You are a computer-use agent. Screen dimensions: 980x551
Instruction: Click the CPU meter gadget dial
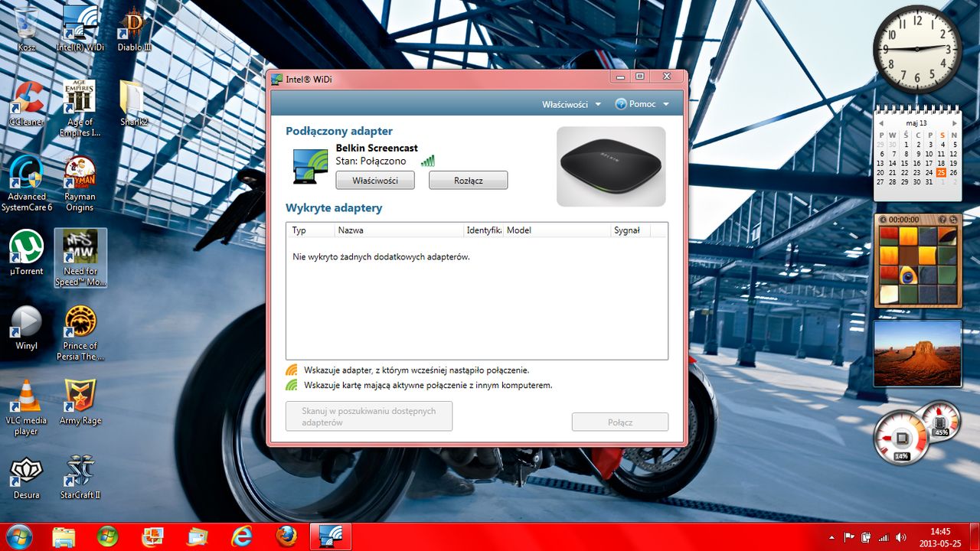pos(901,438)
